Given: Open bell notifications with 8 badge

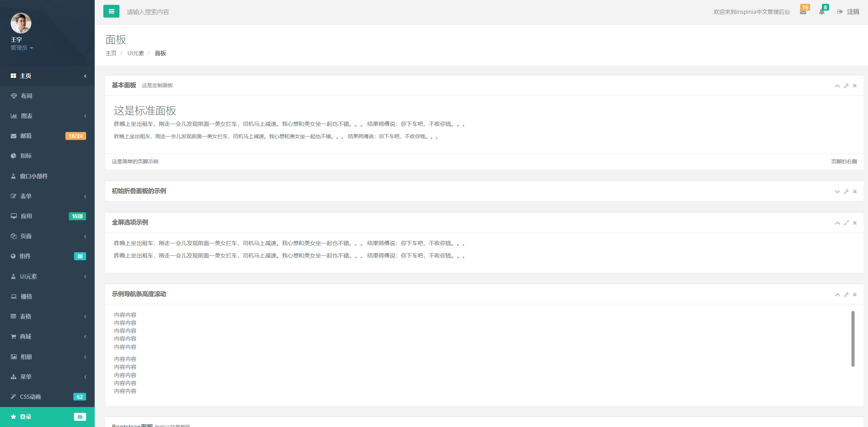Looking at the screenshot, I should [x=822, y=12].
